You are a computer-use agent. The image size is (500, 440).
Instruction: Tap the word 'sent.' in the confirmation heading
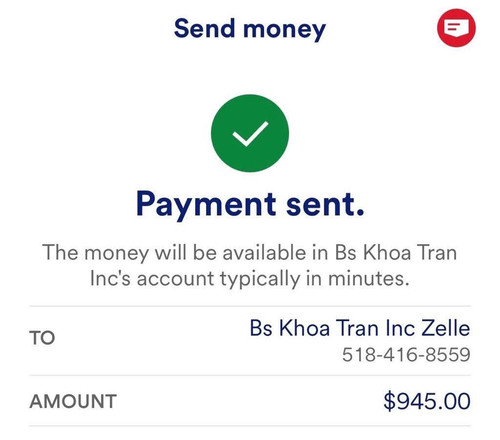(325, 204)
